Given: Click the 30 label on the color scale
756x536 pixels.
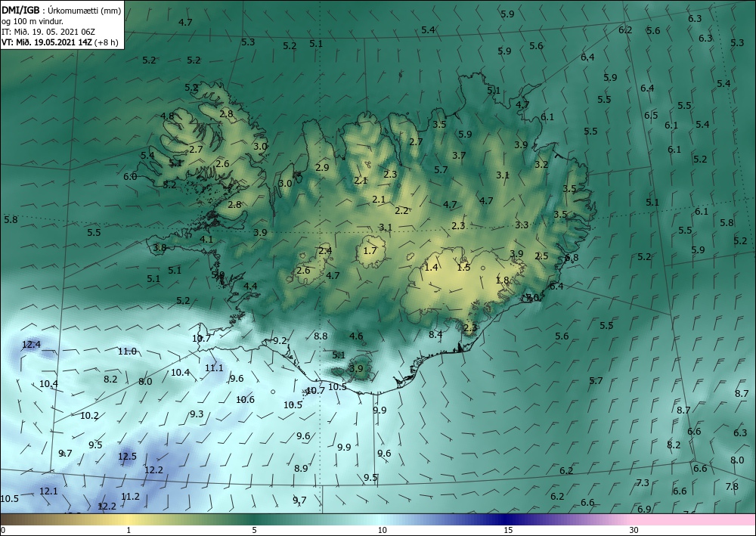Looking at the screenshot, I should tap(634, 531).
